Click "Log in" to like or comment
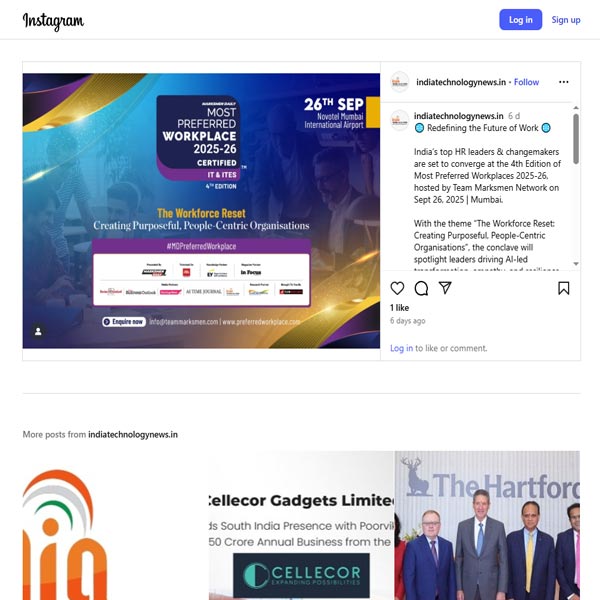Viewport: 600px width, 600px height. (x=401, y=348)
